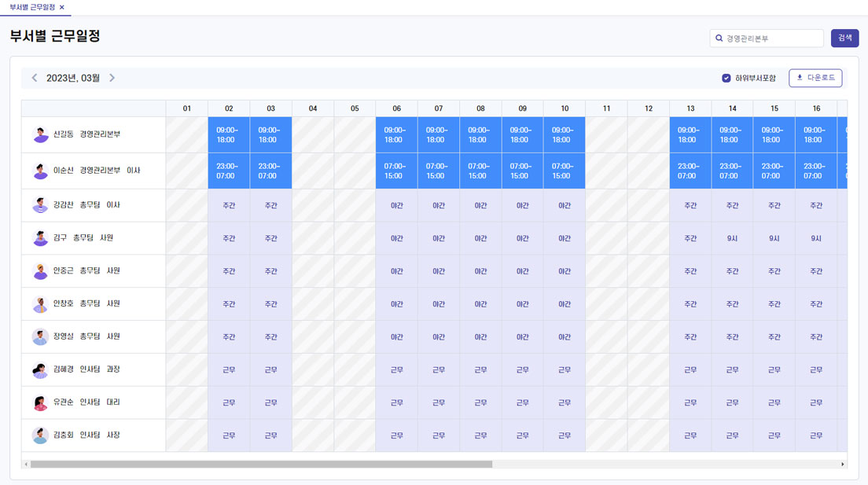868x485 pixels.
Task: Select 장영실's avatar in 총무팀 row
Action: (40, 336)
